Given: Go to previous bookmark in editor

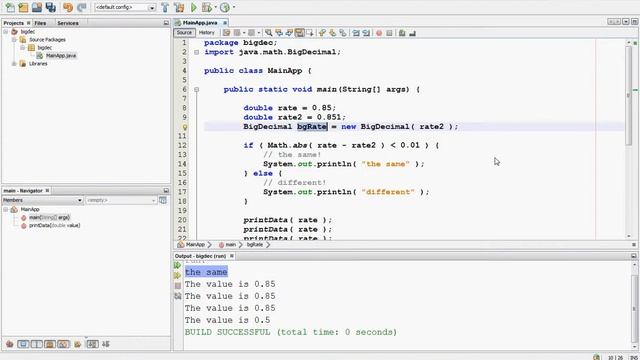Looking at the screenshot, I should (x=322, y=33).
